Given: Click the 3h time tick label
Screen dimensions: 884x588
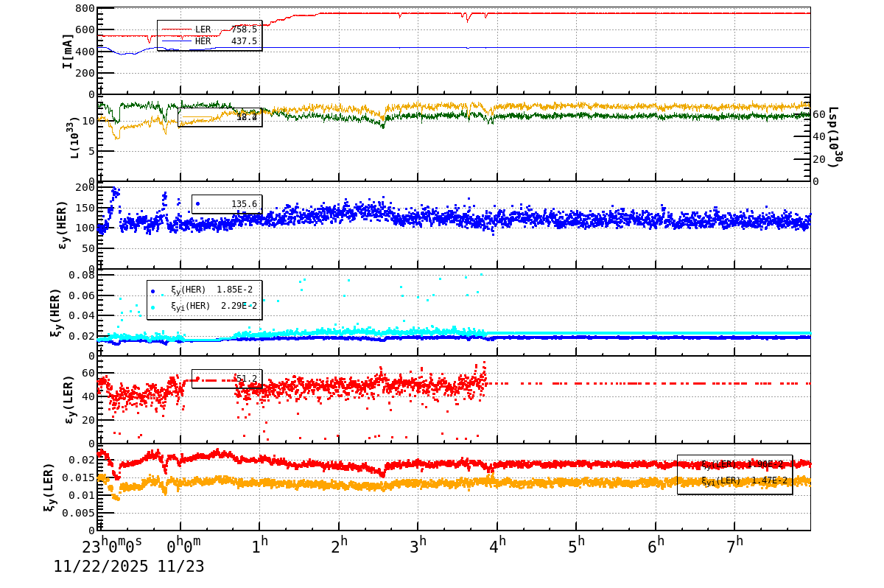Looking at the screenshot, I should [x=418, y=546].
